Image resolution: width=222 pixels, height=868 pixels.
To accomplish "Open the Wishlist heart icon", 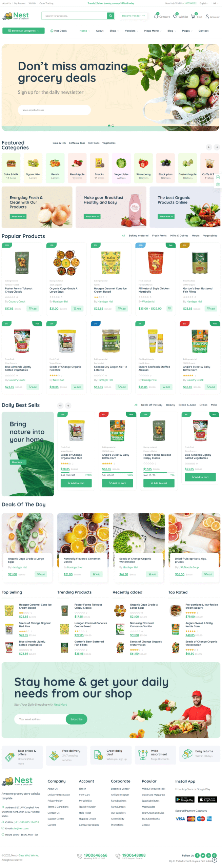I will [x=175, y=16].
